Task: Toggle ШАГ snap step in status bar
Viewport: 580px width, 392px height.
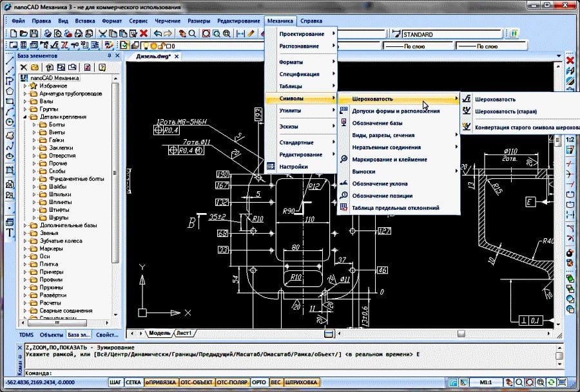Action: 115,382
